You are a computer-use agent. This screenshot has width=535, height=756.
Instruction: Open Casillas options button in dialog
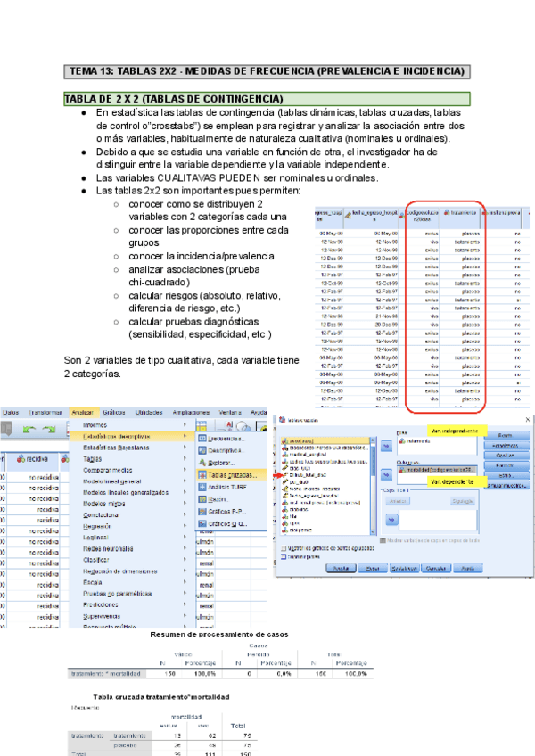pos(506,456)
